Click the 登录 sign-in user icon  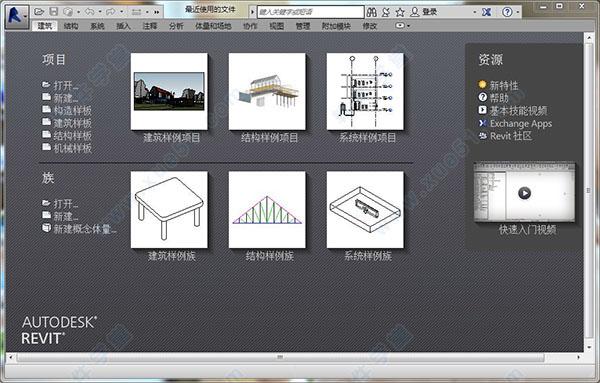tap(414, 12)
